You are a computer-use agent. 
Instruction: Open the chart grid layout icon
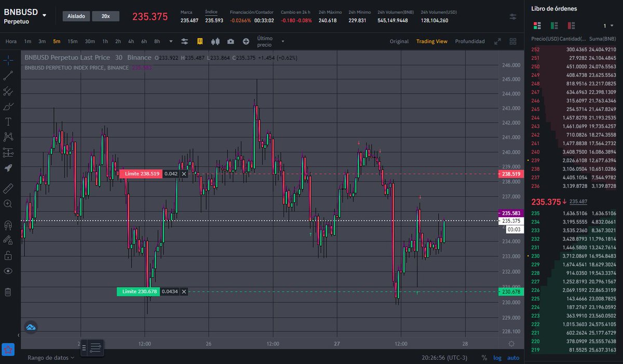pyautogui.click(x=513, y=41)
